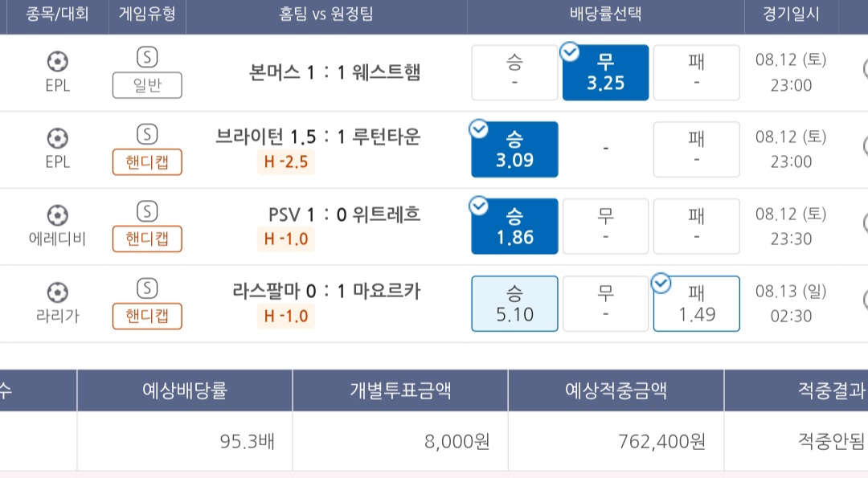Viewport: 868px width, 478px height.
Task: Select 패 option for Bournemouth match
Action: click(x=696, y=72)
